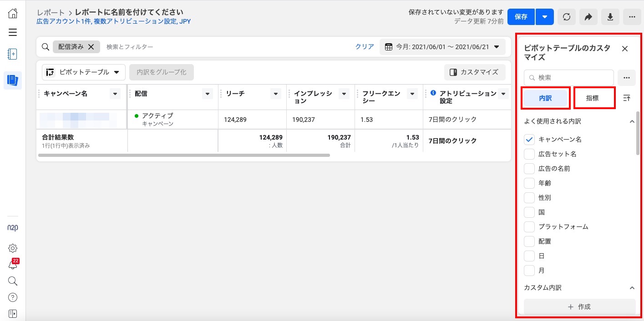Check the 広告の名前 breakdown checkbox

tap(529, 169)
